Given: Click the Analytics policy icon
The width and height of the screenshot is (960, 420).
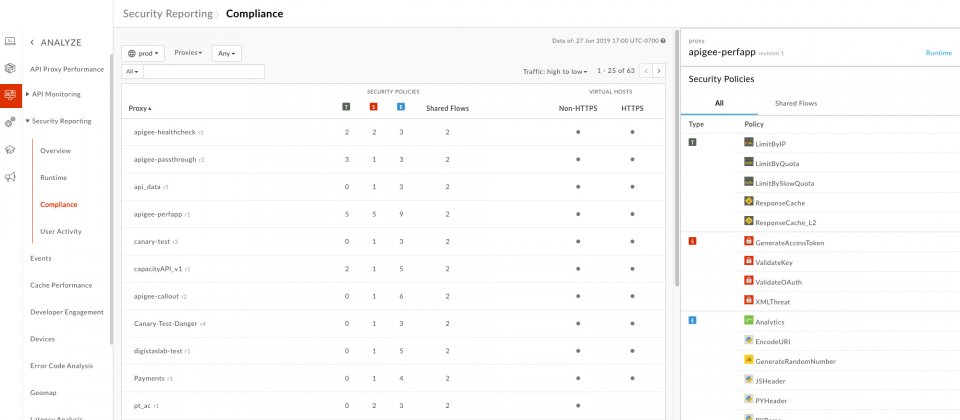Looking at the screenshot, I should (x=748, y=320).
